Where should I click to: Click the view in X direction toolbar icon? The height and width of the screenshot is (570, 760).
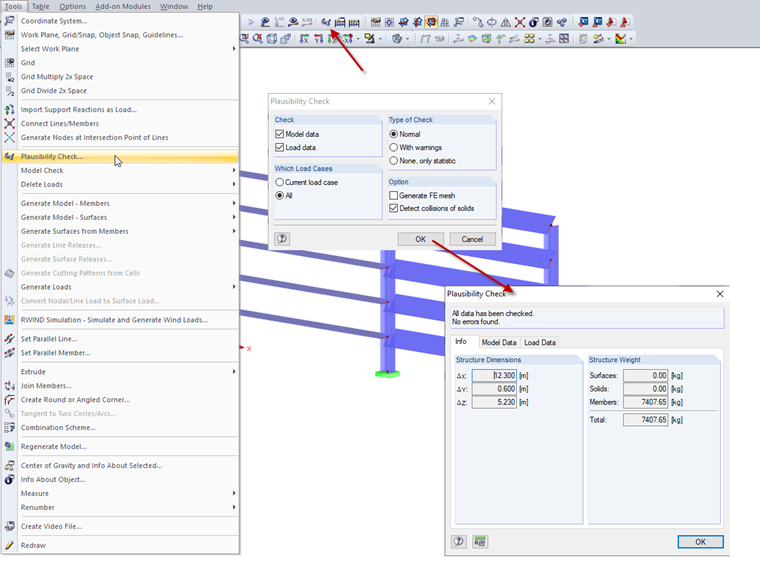click(x=304, y=39)
